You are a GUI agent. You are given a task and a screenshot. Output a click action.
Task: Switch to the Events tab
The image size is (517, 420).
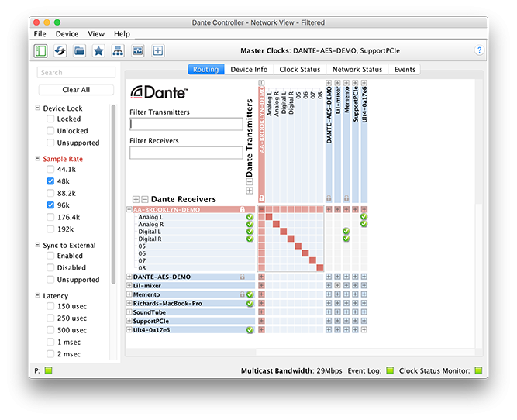(405, 70)
